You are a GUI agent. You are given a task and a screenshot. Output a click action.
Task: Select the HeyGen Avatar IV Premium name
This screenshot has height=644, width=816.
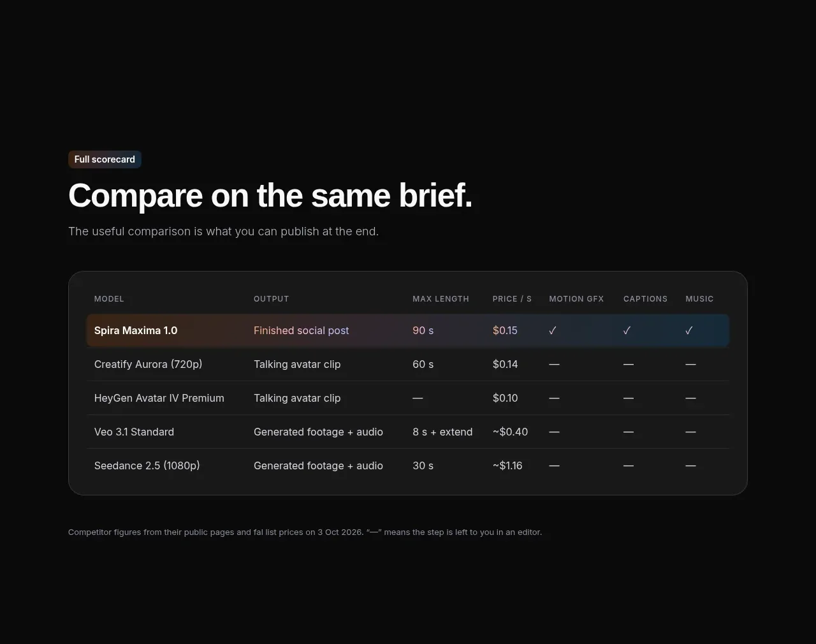pos(159,398)
